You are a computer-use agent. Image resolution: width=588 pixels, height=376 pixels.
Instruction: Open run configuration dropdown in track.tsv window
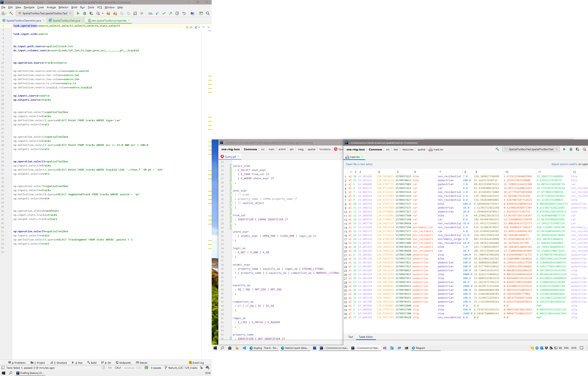point(531,149)
